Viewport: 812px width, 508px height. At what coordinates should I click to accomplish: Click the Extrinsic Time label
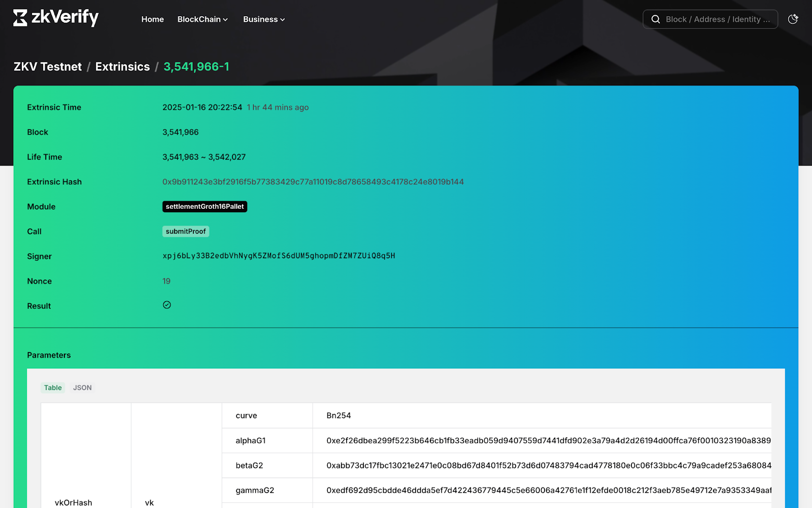click(x=54, y=107)
